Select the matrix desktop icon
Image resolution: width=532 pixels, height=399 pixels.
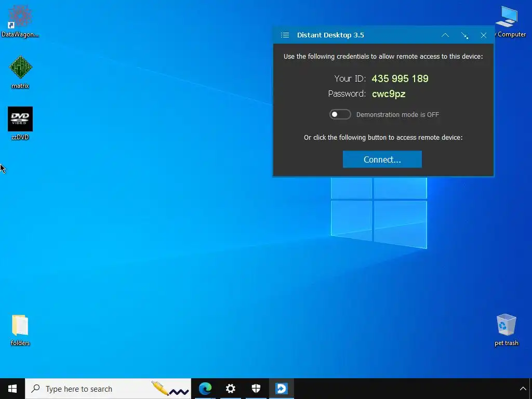[x=20, y=72]
